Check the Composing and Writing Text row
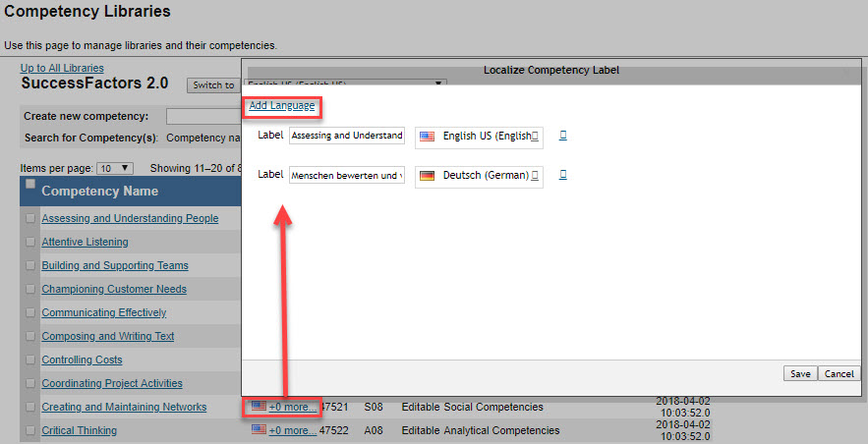Viewport: 868px width, 444px height. pyautogui.click(x=30, y=336)
